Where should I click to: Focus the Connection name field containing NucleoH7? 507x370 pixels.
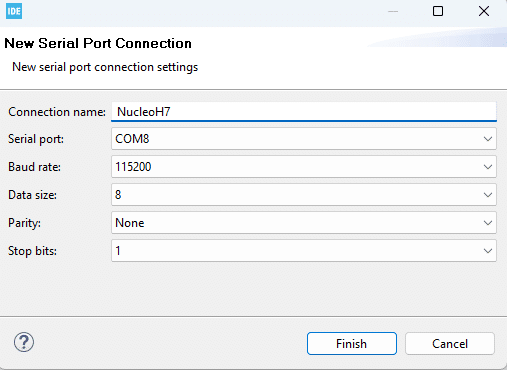point(304,112)
